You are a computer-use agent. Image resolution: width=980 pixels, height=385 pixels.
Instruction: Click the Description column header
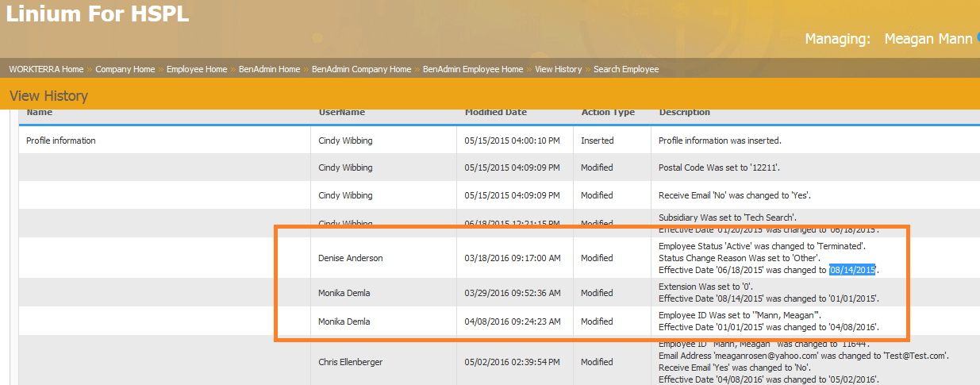pyautogui.click(x=684, y=113)
